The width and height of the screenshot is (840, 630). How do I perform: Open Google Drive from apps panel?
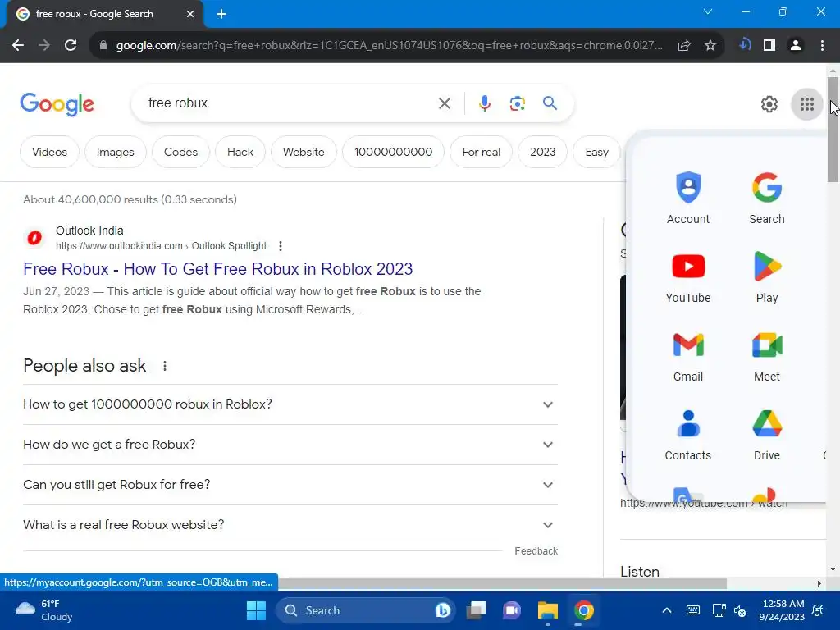[767, 433]
